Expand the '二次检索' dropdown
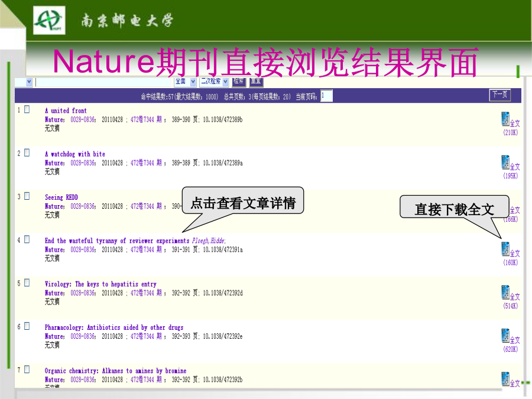 pos(214,82)
